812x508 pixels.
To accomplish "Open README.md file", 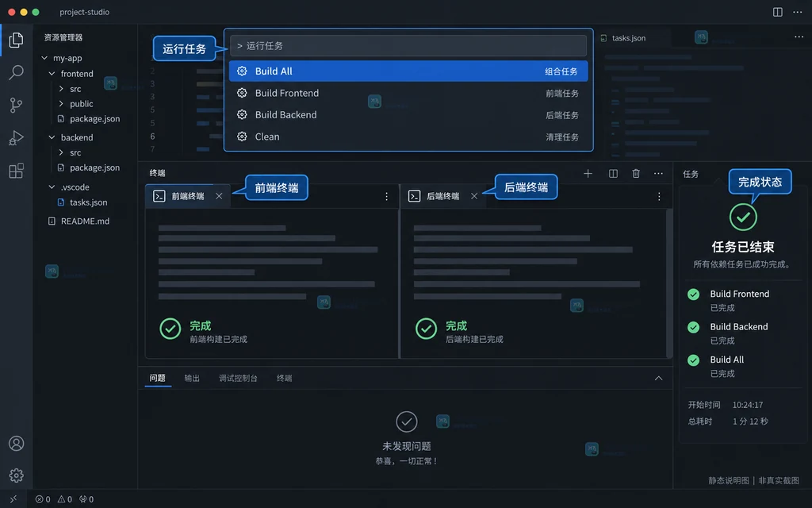I will click(x=79, y=221).
